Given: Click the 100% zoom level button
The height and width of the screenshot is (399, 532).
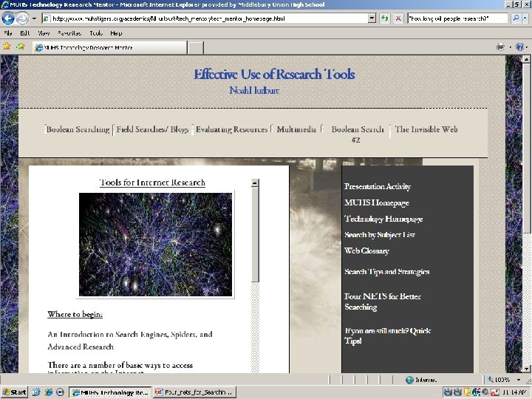Looking at the screenshot, I should point(499,380).
